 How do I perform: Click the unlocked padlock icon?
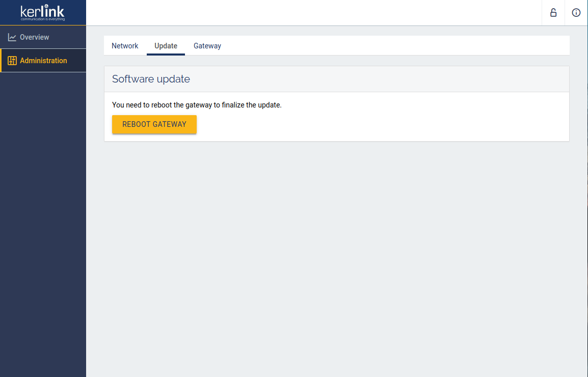[x=553, y=13]
